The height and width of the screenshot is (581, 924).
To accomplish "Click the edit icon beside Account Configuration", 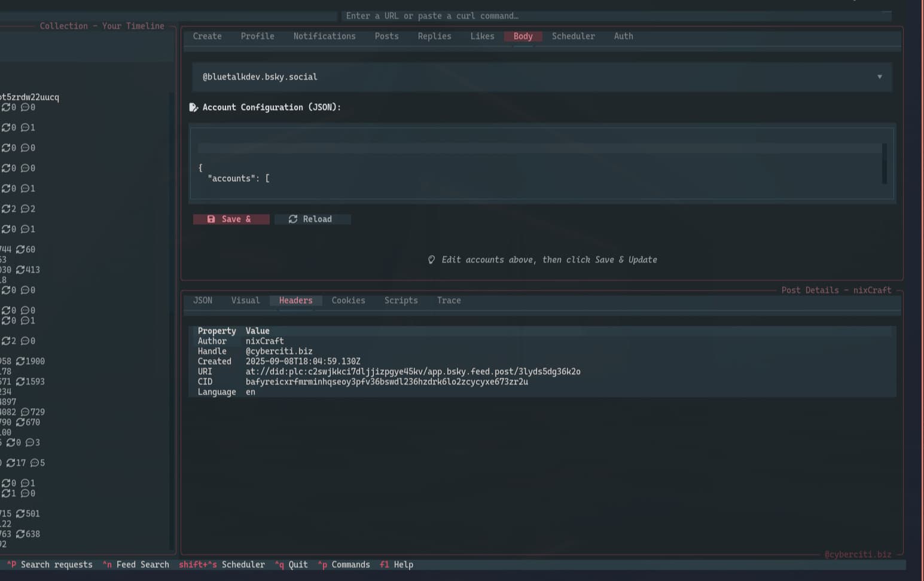I will (x=193, y=108).
